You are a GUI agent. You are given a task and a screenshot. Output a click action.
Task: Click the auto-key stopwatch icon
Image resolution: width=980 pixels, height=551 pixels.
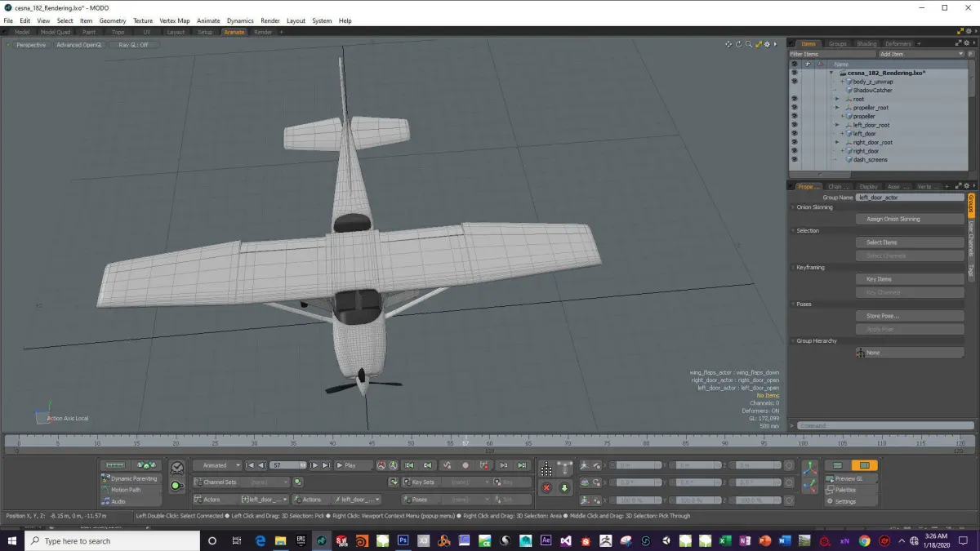coord(176,468)
